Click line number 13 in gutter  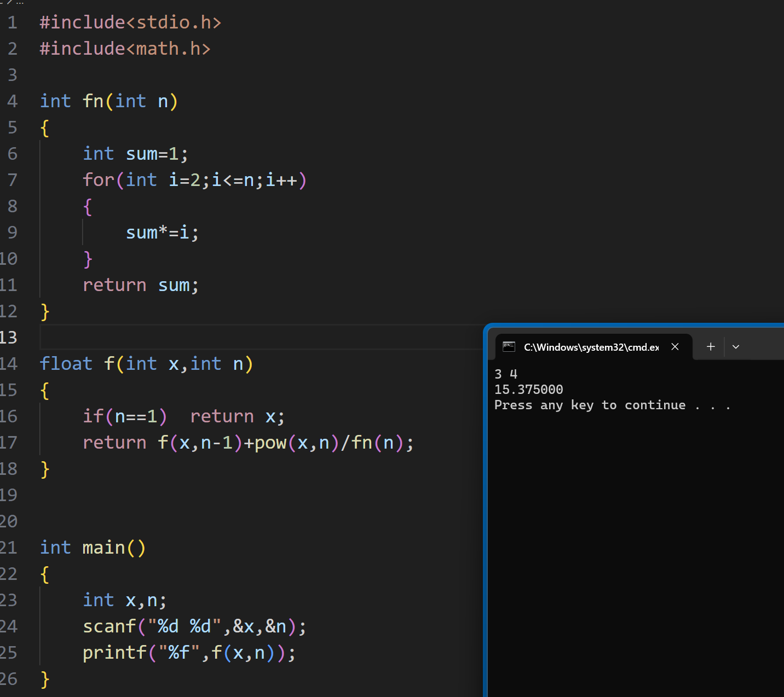(9, 338)
